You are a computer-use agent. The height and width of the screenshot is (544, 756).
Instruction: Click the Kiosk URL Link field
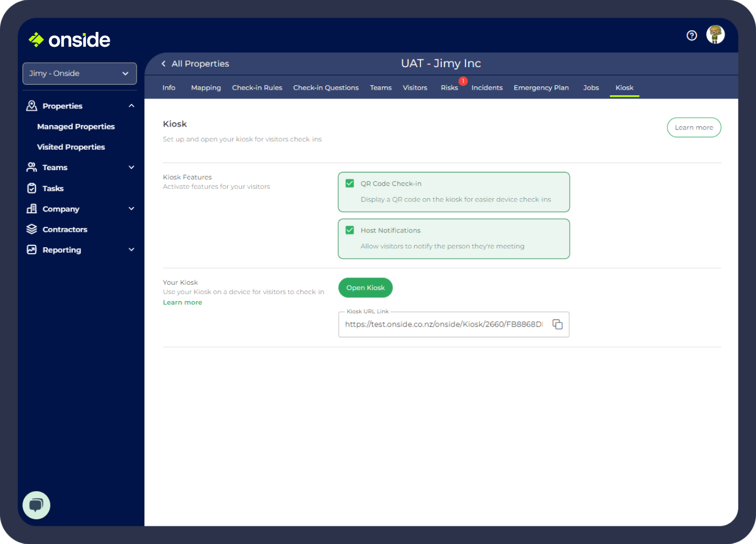pyautogui.click(x=444, y=324)
